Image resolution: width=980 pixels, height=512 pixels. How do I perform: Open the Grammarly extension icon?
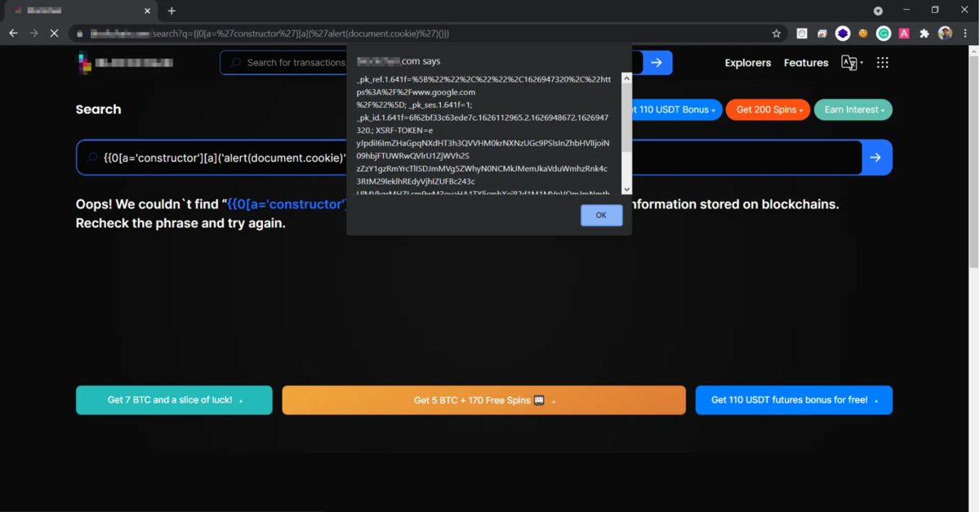coord(883,33)
